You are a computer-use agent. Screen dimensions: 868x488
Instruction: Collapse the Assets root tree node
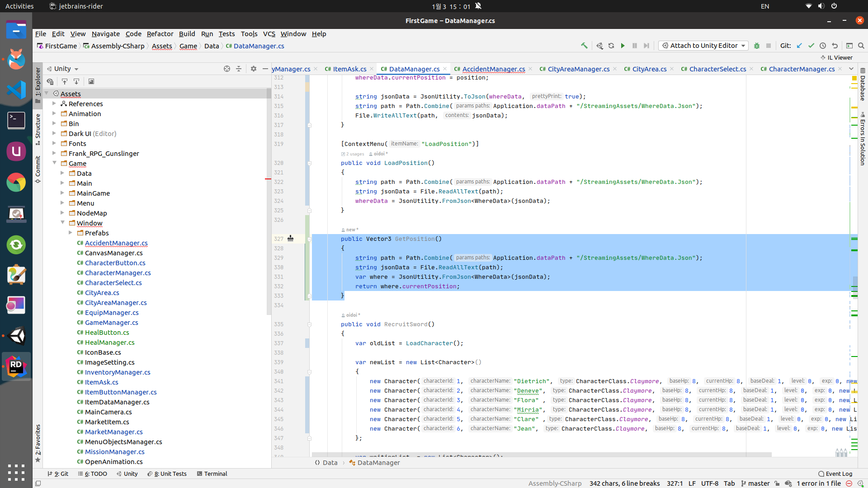pyautogui.click(x=47, y=94)
